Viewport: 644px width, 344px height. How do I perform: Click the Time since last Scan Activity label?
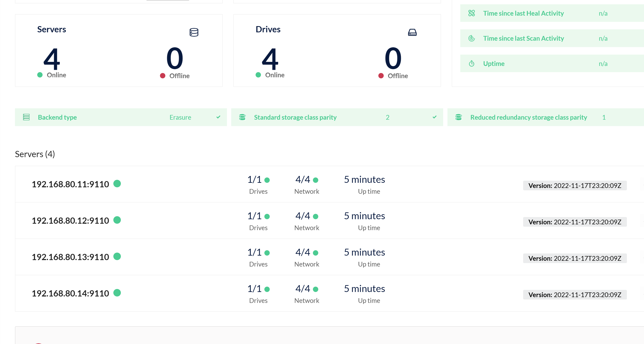click(524, 38)
